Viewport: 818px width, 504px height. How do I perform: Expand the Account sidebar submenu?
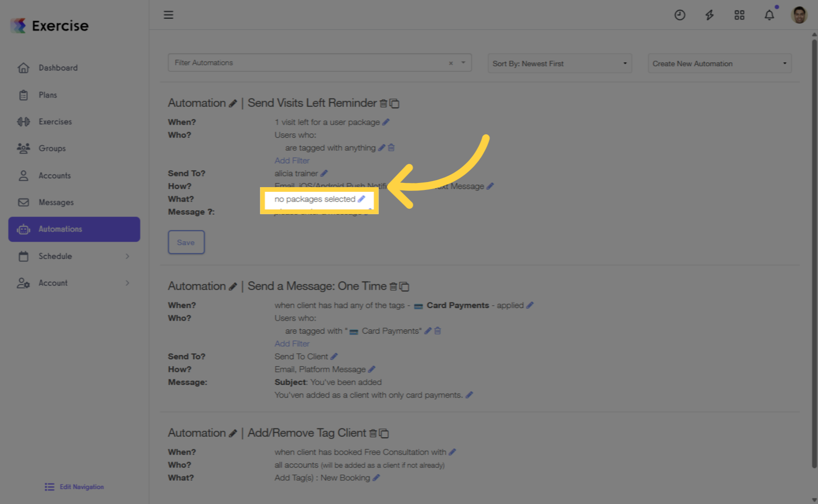point(74,283)
